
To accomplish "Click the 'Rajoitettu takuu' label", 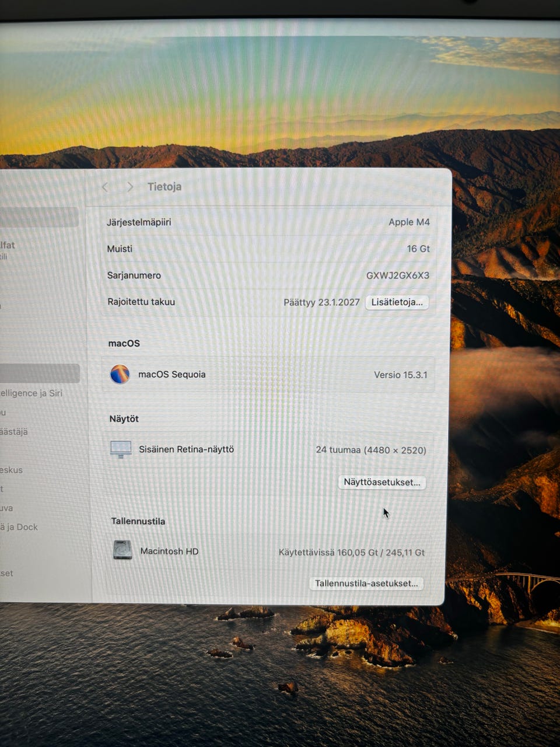I will [x=141, y=302].
